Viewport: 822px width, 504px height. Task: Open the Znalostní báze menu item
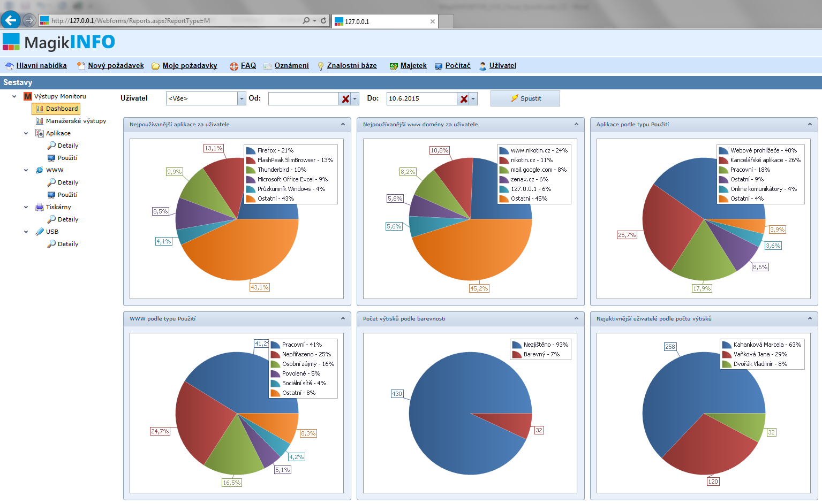(352, 66)
